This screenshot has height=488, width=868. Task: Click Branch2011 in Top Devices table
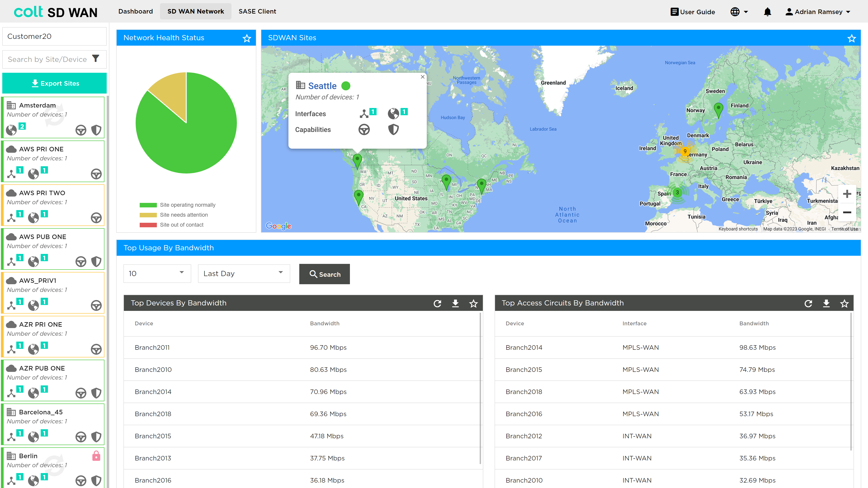tap(152, 347)
